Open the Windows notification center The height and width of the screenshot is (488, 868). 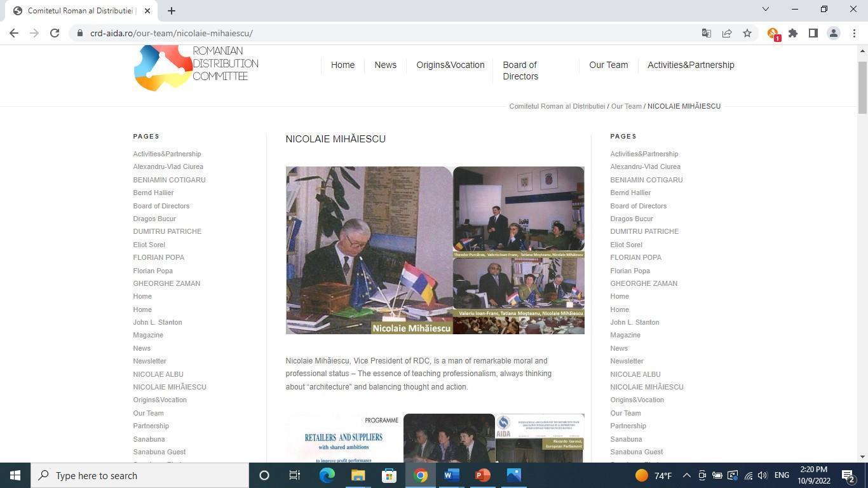pos(848,475)
